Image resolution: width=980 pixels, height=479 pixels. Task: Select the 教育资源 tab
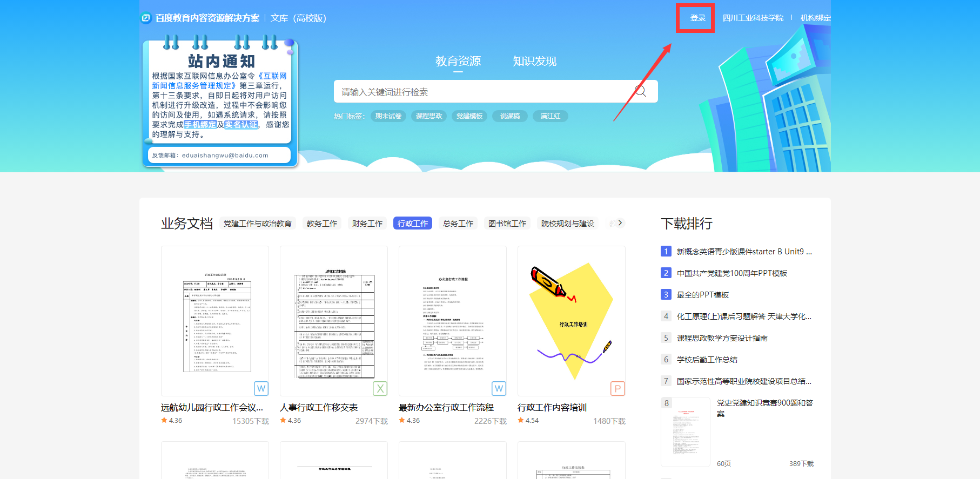(x=458, y=61)
